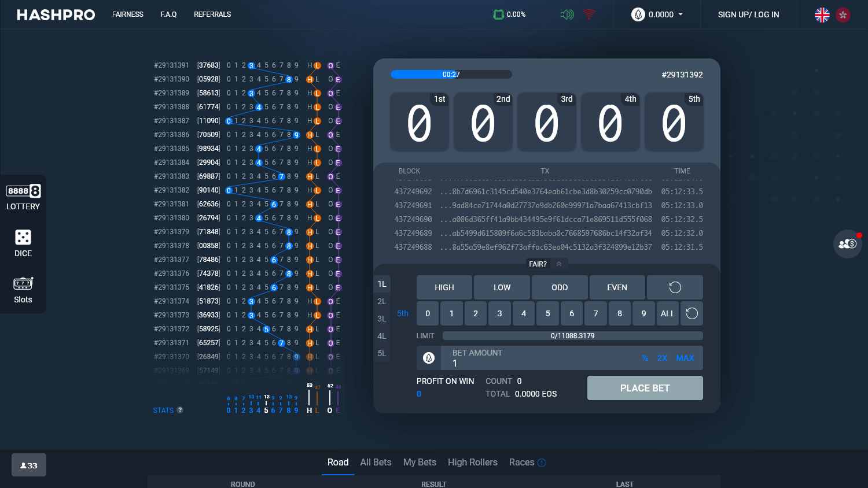
Task: Halve the bet amount with ½
Action: [x=645, y=358]
